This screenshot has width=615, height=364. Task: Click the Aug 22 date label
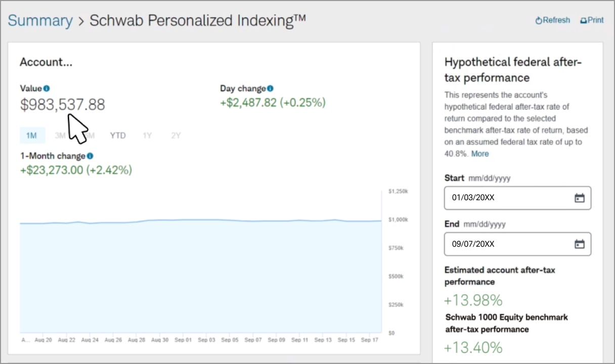[66, 340]
